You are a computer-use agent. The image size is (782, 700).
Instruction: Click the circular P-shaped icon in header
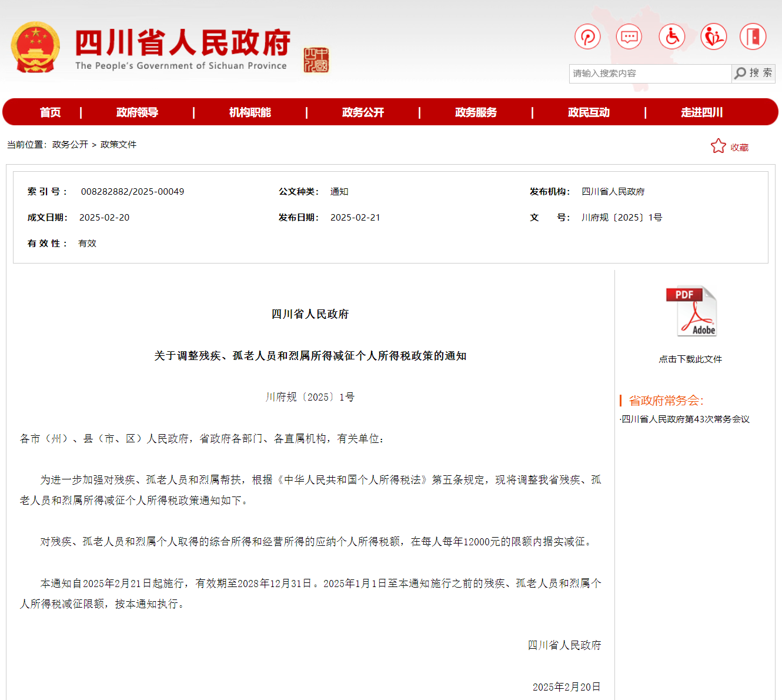(x=587, y=37)
